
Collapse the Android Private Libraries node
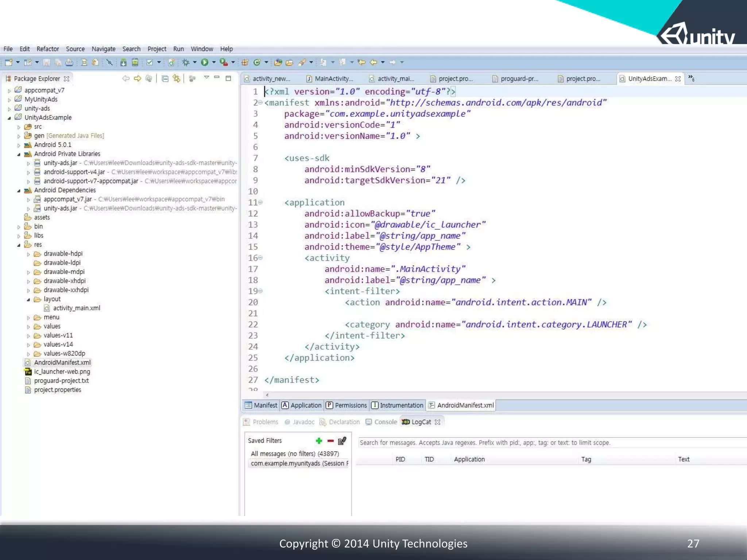click(19, 154)
